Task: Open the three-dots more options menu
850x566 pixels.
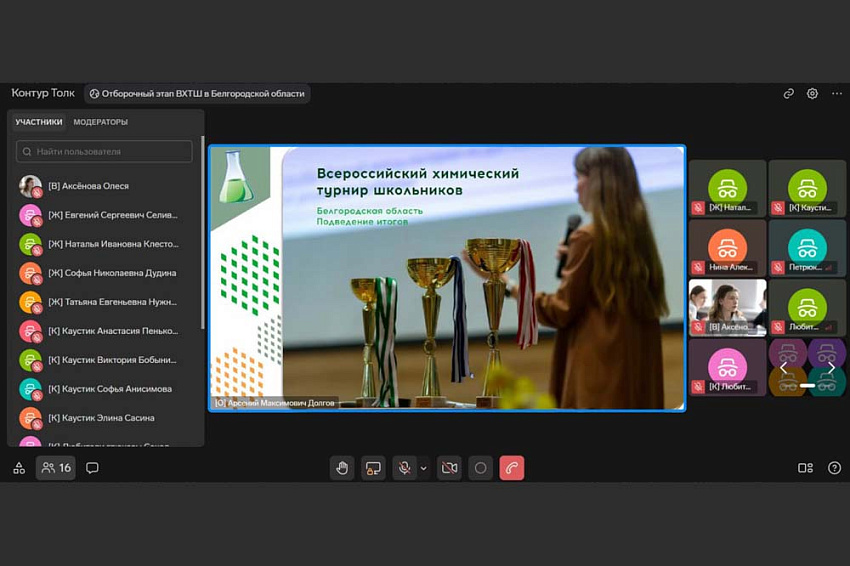Action: click(836, 94)
